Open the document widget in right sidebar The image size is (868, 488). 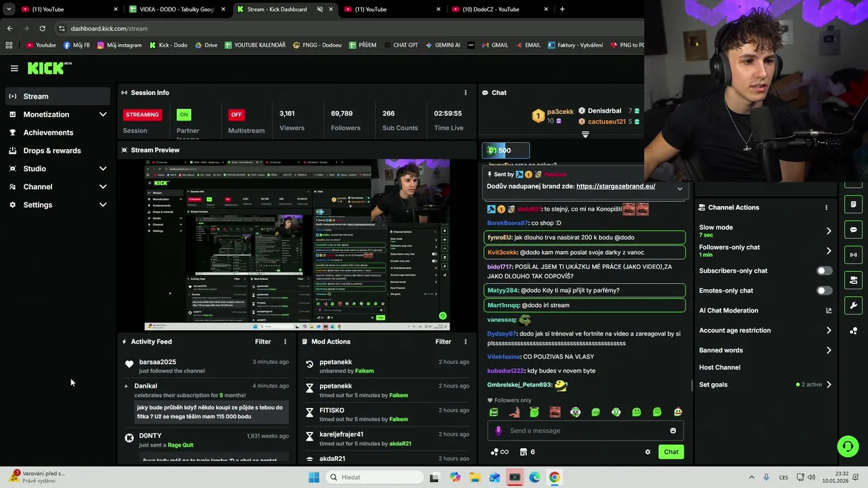[x=853, y=204]
